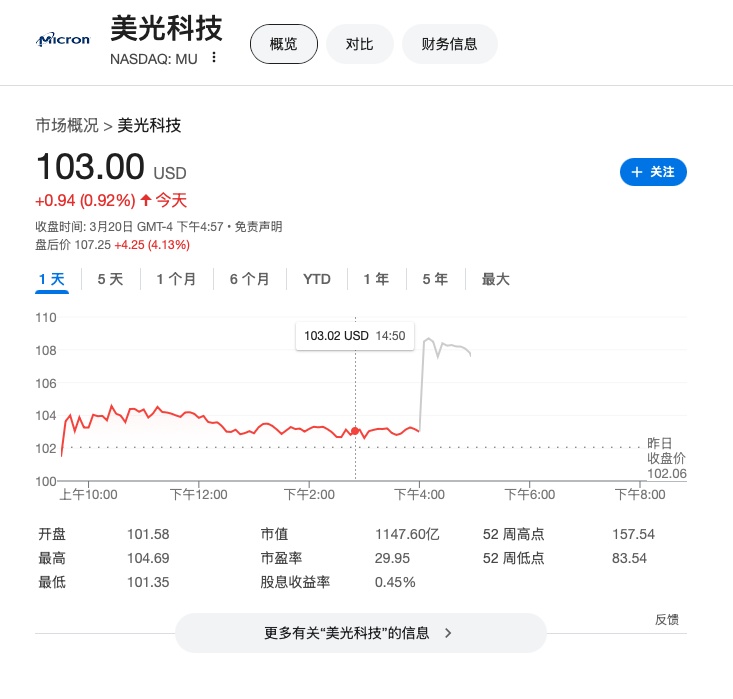The width and height of the screenshot is (733, 699).
Task: Show the 1 个月 chart range
Action: click(176, 279)
